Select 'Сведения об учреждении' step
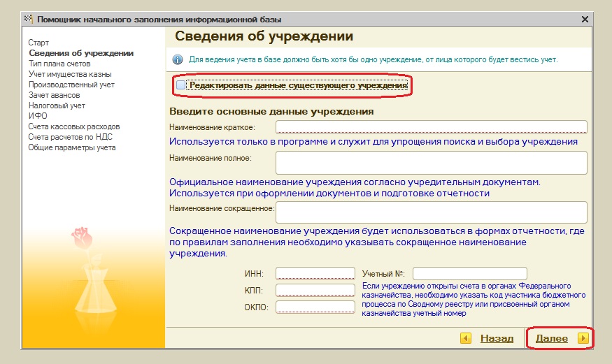The width and height of the screenshot is (612, 364). tap(81, 53)
